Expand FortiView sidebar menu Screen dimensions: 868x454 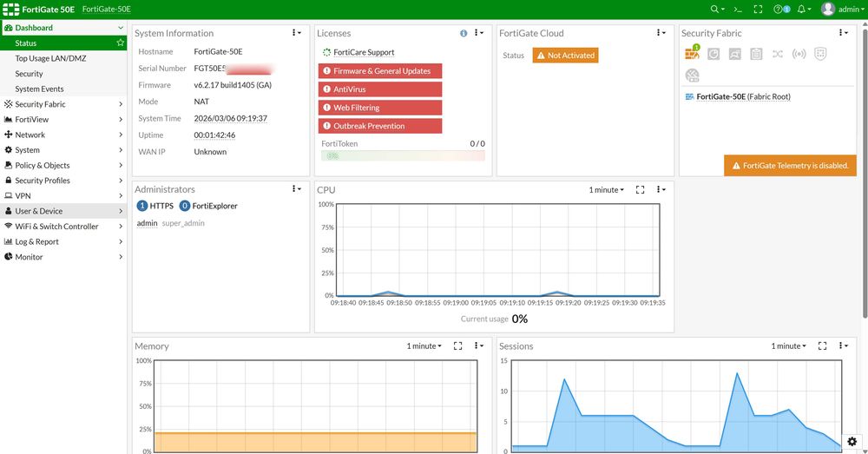63,119
